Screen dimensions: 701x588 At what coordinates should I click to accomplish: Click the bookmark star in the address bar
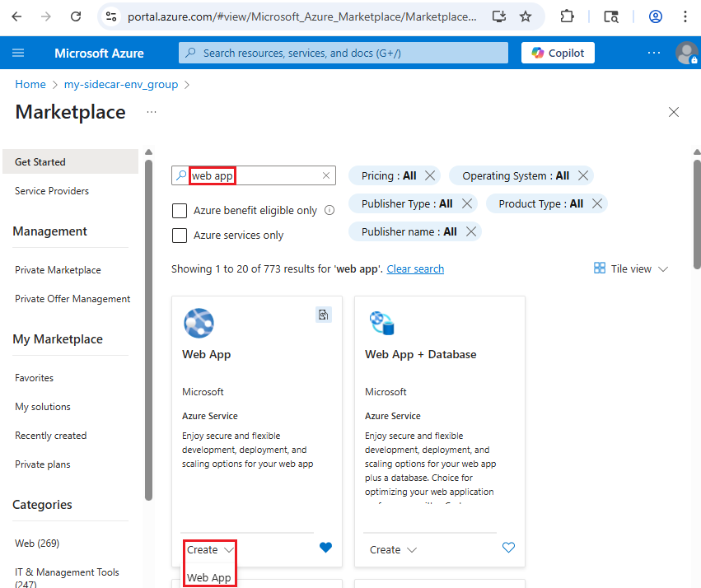[526, 16]
